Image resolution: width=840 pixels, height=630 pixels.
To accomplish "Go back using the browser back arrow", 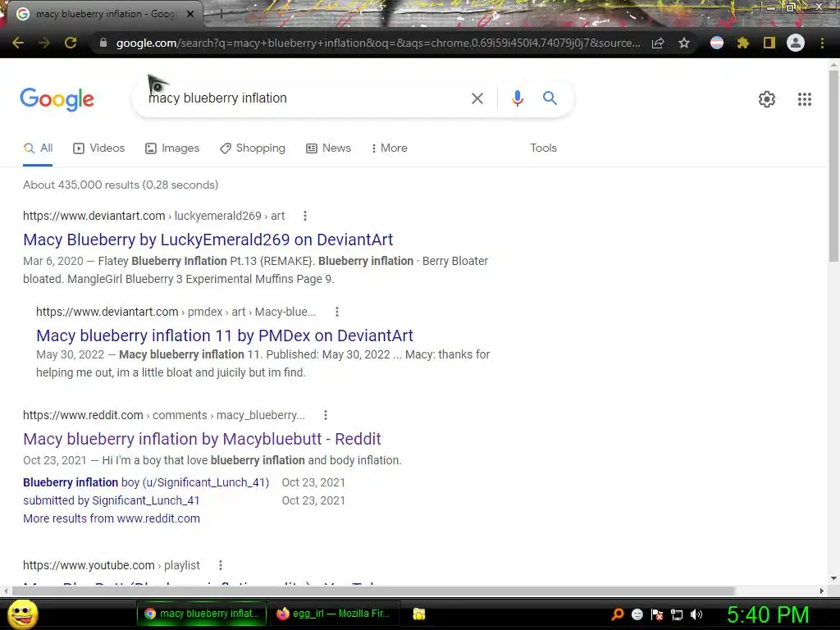I will [x=18, y=43].
